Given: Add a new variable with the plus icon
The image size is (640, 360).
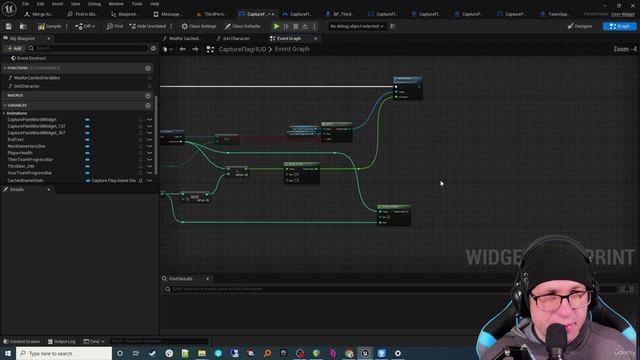Looking at the screenshot, I should (148, 105).
